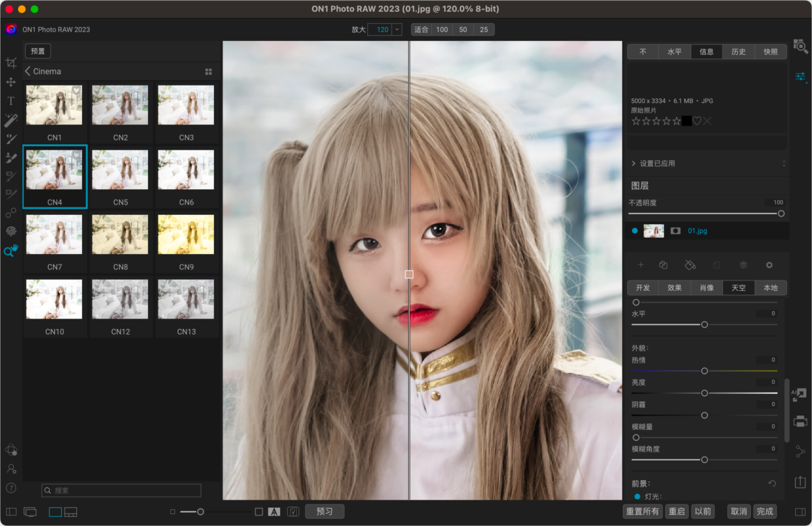
Task: Switch to the 水平 tab
Action: point(674,51)
